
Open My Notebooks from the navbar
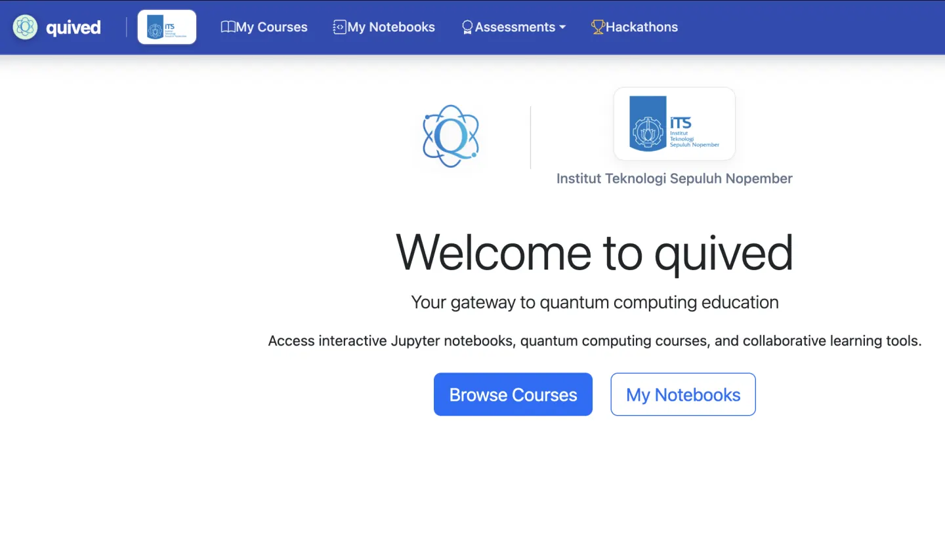click(384, 27)
